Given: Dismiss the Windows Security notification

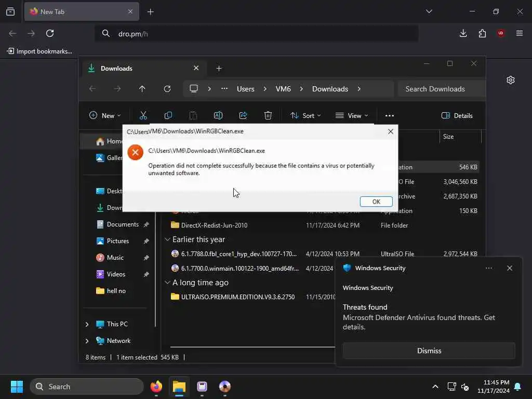Looking at the screenshot, I should [x=429, y=351].
